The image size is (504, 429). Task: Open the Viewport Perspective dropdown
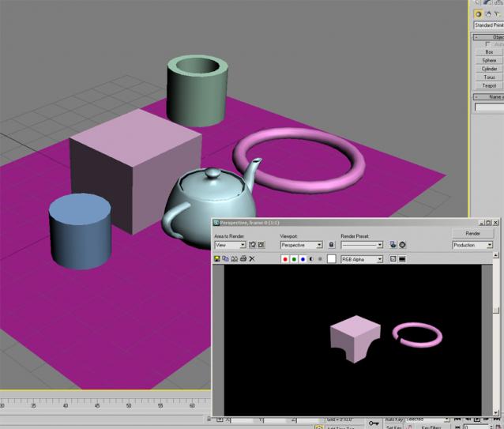301,245
